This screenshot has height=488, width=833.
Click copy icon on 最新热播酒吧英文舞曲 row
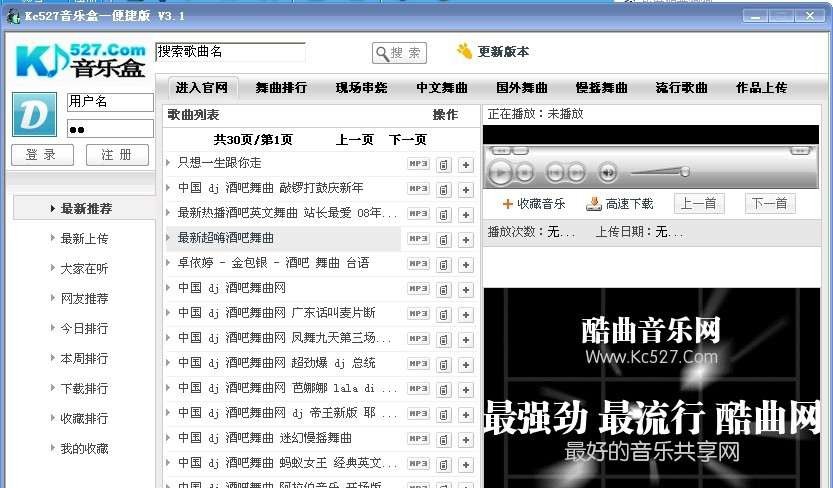pos(444,215)
